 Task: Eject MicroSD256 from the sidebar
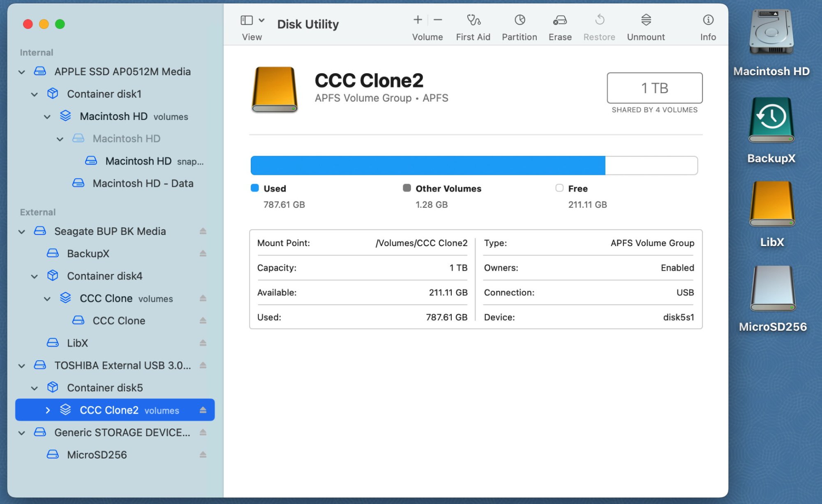coord(203,455)
